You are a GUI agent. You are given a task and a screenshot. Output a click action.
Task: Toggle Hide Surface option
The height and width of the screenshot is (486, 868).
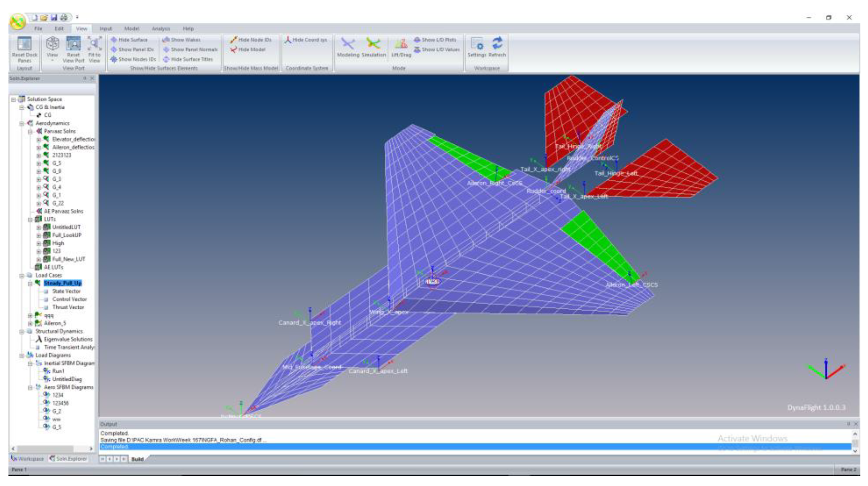(x=129, y=40)
